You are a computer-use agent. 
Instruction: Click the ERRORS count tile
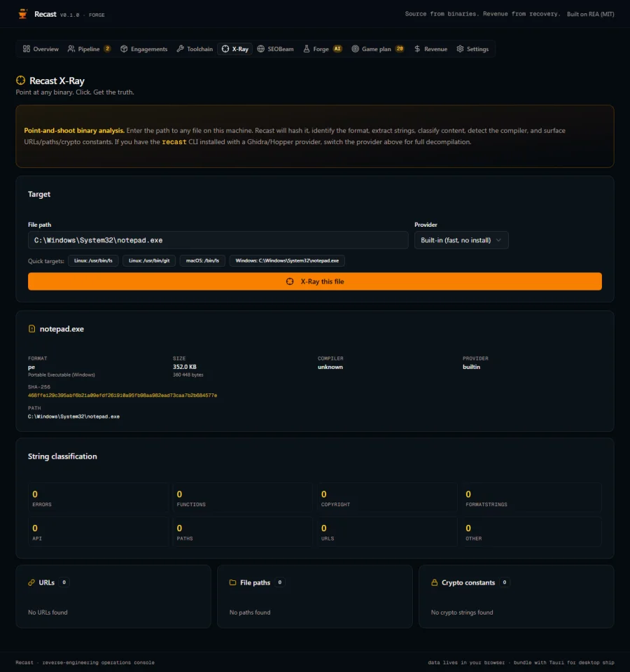[x=98, y=498]
